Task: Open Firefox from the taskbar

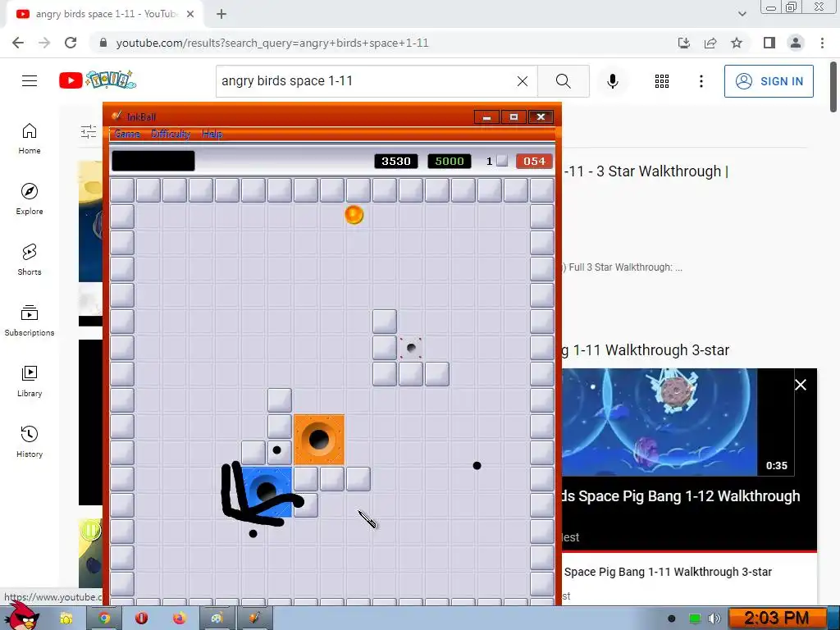Action: [x=179, y=619]
